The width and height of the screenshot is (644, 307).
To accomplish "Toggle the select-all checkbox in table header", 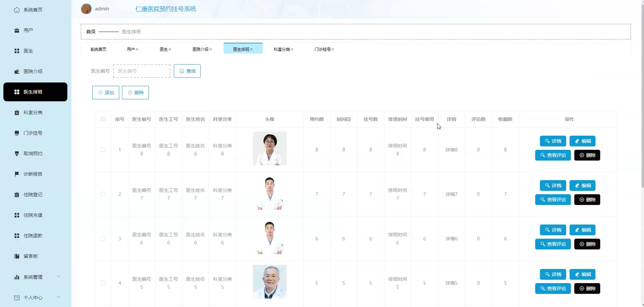I will (103, 119).
